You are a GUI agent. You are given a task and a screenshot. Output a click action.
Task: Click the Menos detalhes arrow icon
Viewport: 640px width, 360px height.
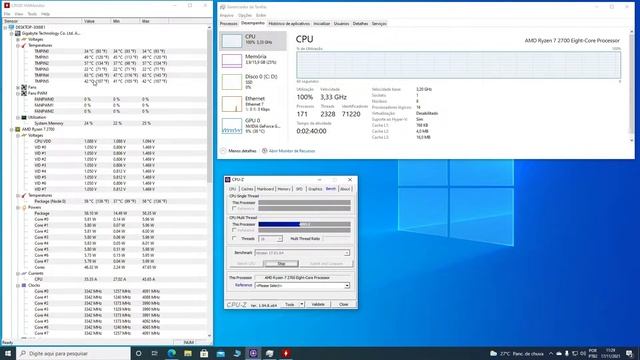click(223, 151)
